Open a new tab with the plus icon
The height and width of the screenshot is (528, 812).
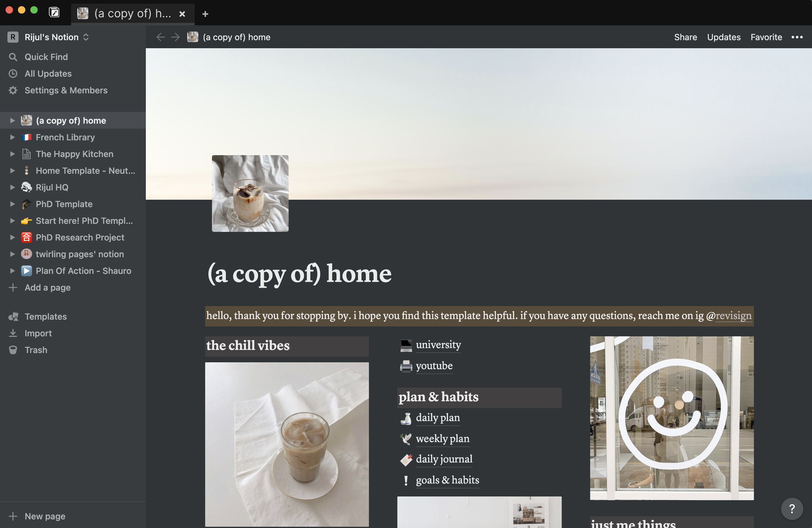(x=205, y=14)
